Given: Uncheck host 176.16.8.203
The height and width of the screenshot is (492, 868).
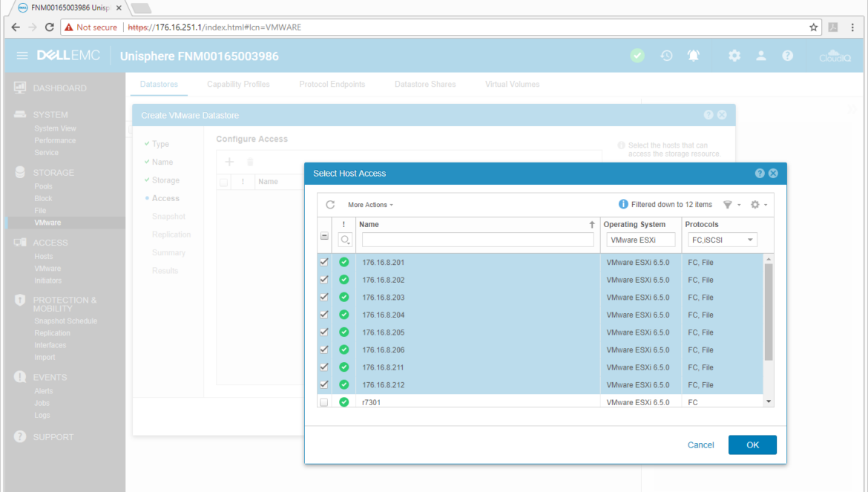Looking at the screenshot, I should [324, 297].
